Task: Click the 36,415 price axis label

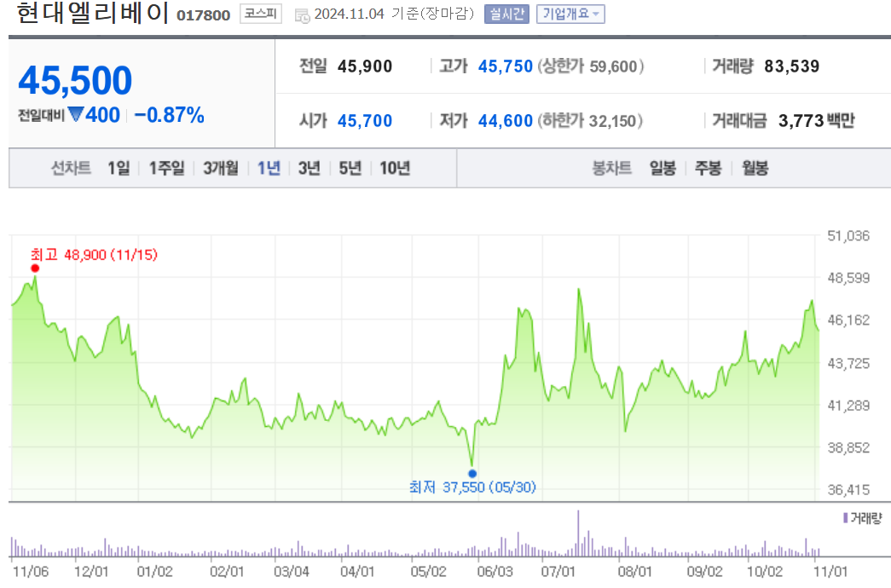Action: pos(848,490)
